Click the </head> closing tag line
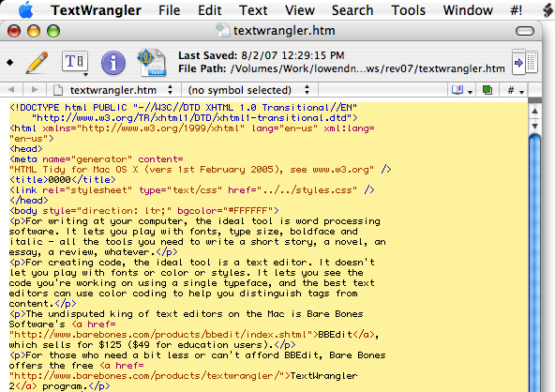The width and height of the screenshot is (555, 392). pyautogui.click(x=29, y=200)
